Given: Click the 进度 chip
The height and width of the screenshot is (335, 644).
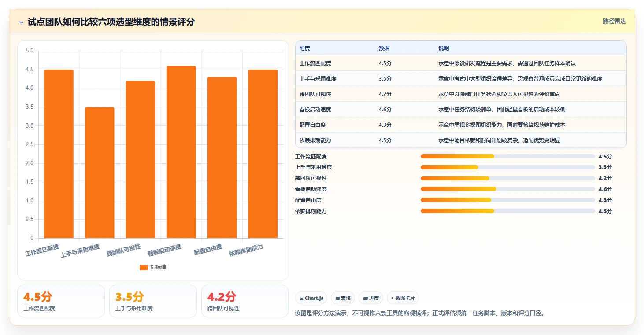Looking at the screenshot, I should (x=371, y=298).
